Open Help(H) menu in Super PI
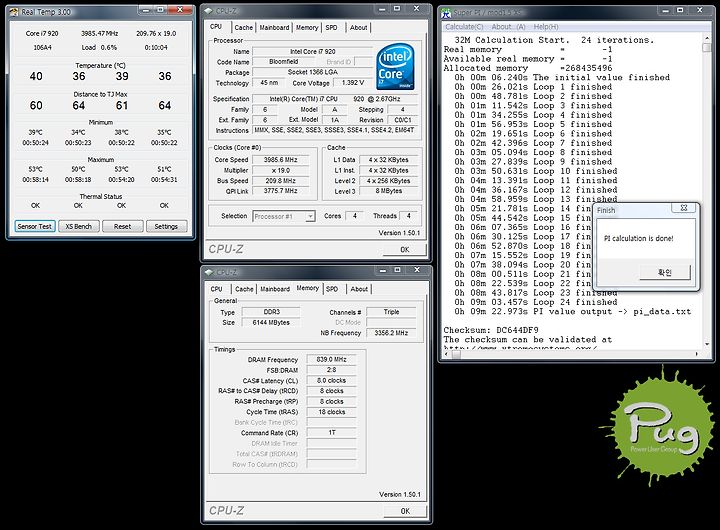720x530 pixels. [x=546, y=27]
